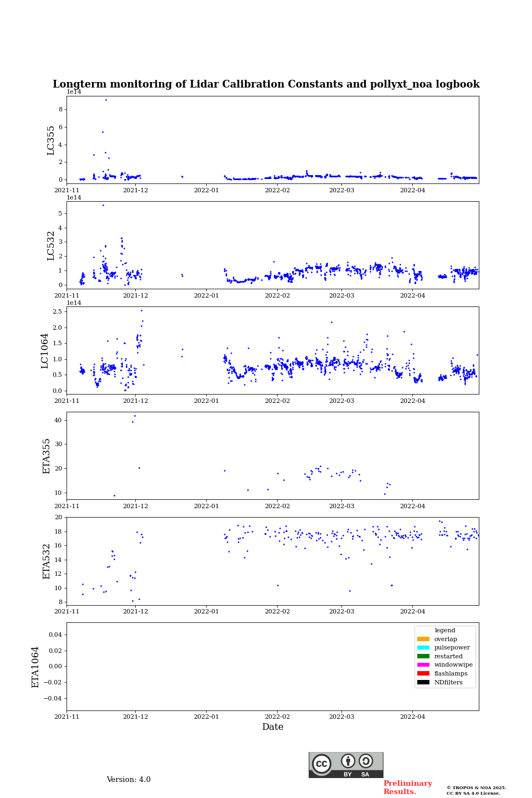This screenshot has width=532, height=798.
Task: Click the LC1064 y-axis label
Action: click(45, 351)
